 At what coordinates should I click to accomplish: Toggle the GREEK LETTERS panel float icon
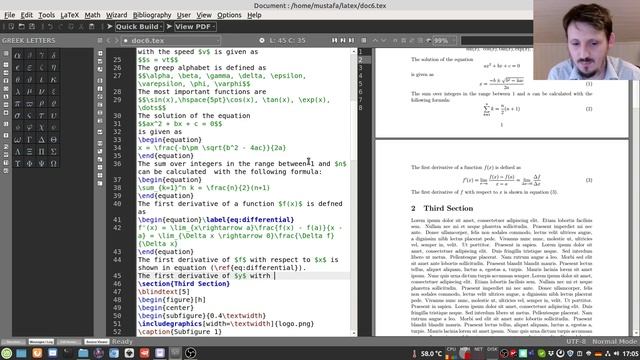click(x=100, y=40)
